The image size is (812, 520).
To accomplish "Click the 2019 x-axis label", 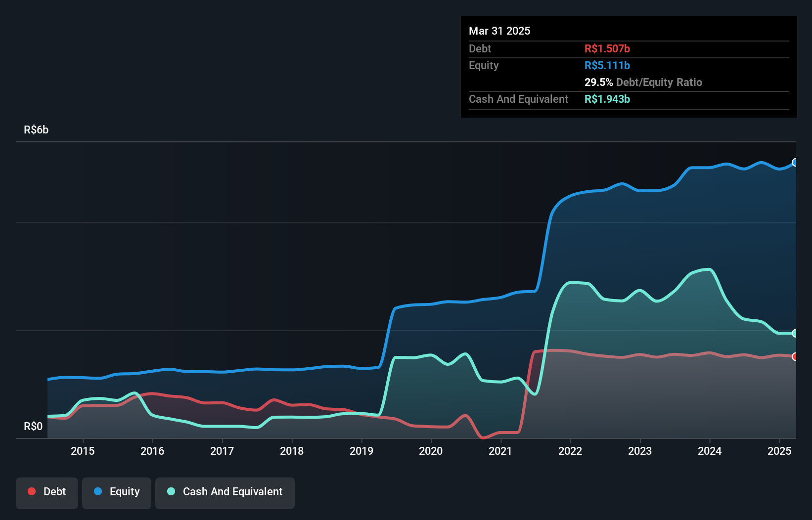I will pyautogui.click(x=361, y=451).
